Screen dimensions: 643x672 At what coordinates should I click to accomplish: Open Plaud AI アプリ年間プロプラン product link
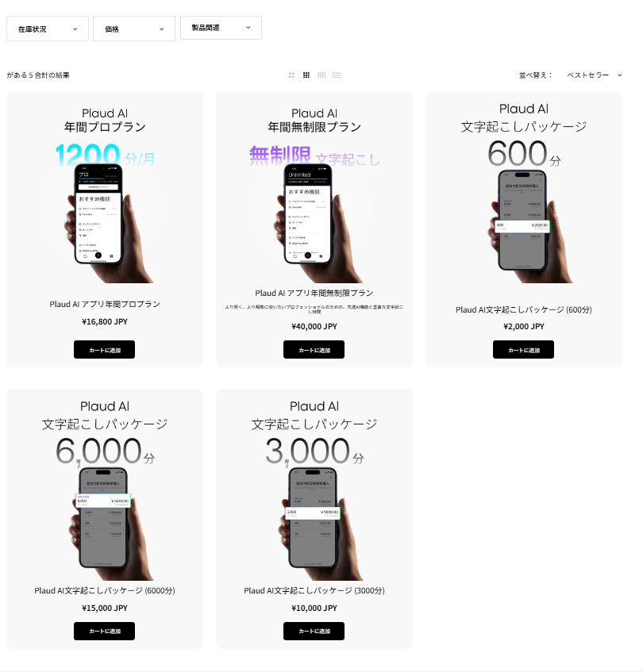(105, 304)
